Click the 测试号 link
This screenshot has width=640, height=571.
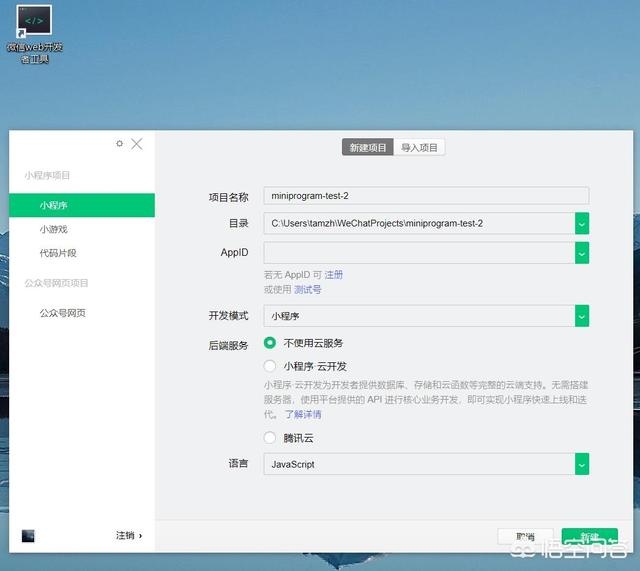tap(307, 289)
